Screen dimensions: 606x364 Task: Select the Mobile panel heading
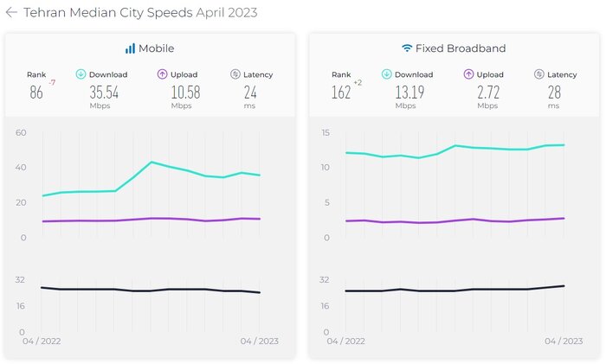(157, 48)
